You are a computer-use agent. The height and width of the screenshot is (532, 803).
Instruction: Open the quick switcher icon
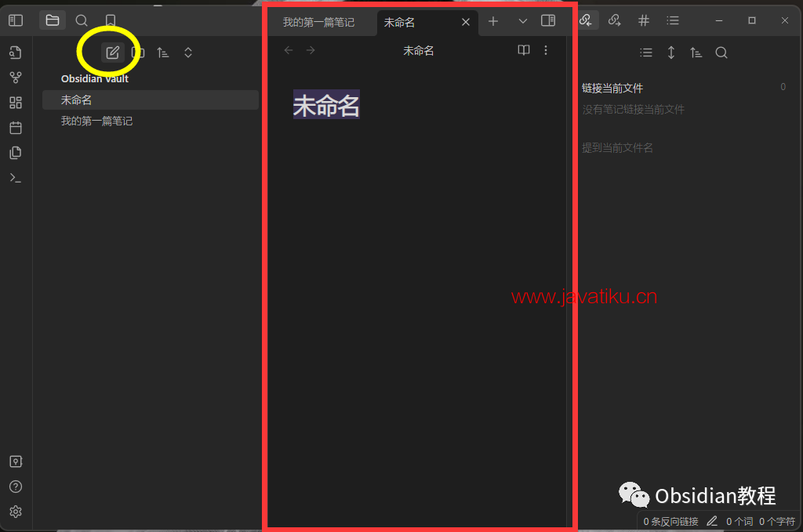(16, 52)
